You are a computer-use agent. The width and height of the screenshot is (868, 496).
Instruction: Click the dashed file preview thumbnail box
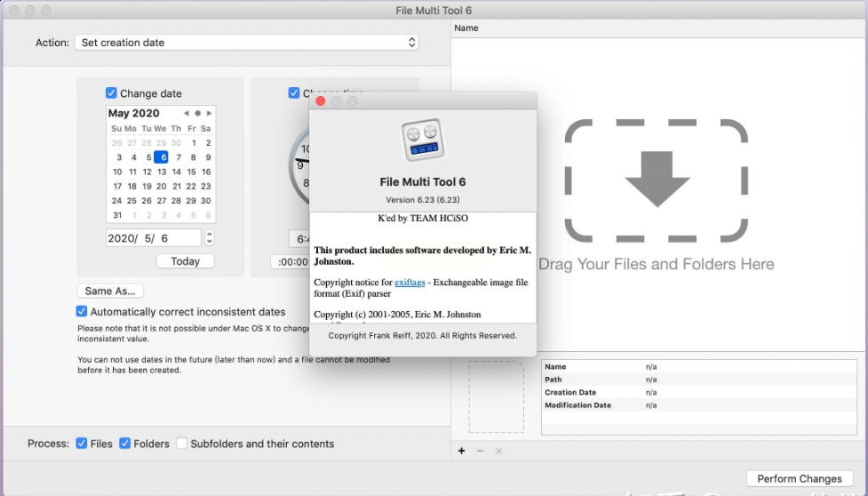tap(497, 396)
